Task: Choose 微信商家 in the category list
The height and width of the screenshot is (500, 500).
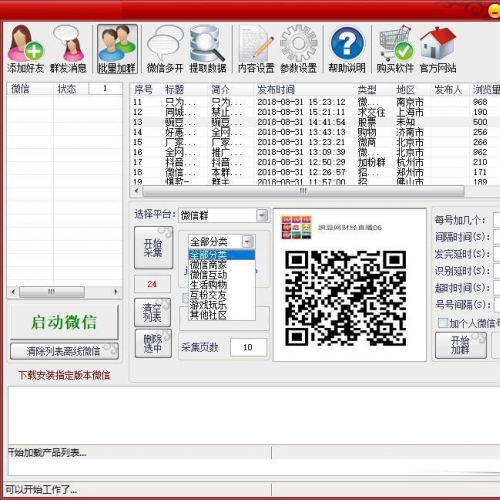Action: click(x=222, y=265)
